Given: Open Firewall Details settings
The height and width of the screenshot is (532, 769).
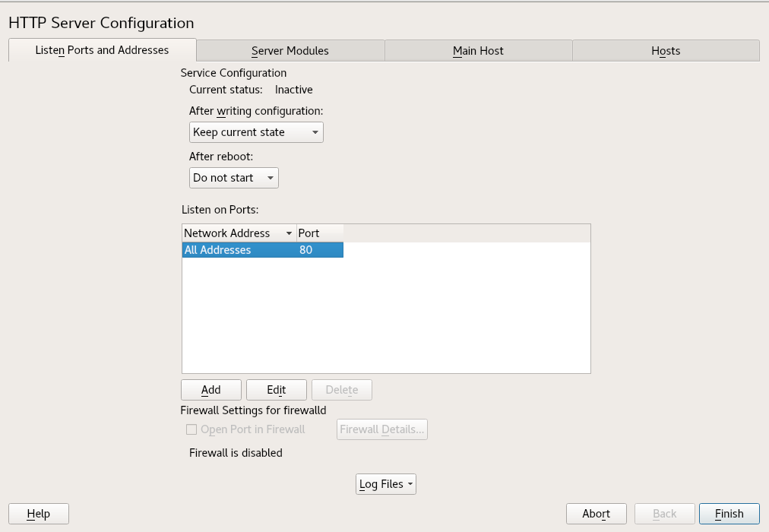Looking at the screenshot, I should click(381, 429).
